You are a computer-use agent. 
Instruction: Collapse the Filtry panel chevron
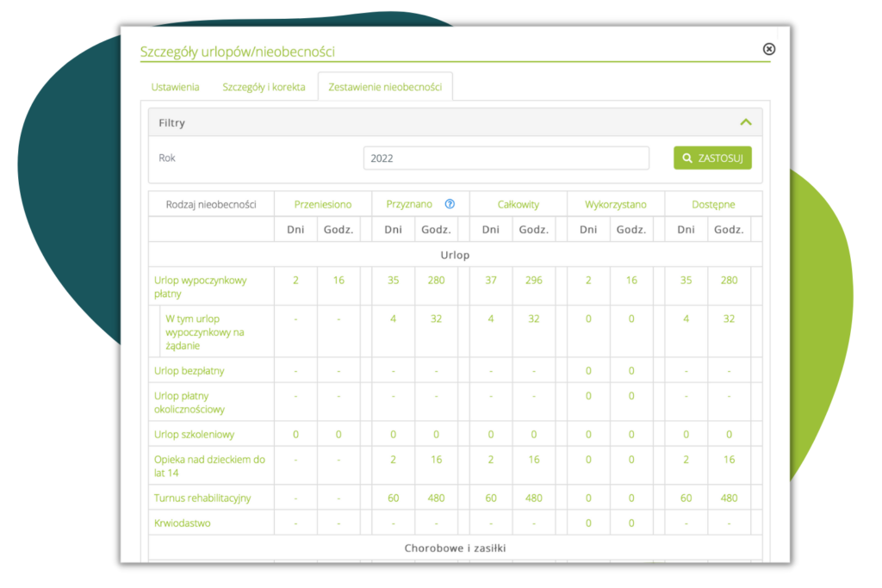point(746,122)
